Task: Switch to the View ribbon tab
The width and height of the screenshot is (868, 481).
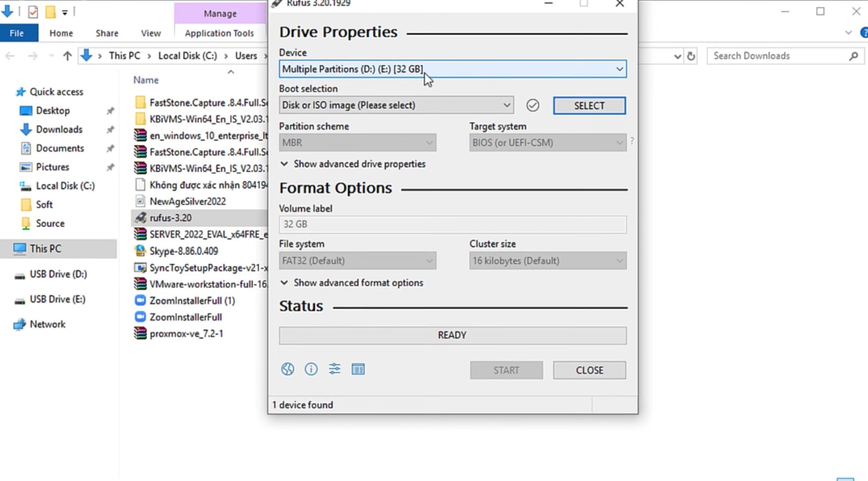Action: coord(151,33)
